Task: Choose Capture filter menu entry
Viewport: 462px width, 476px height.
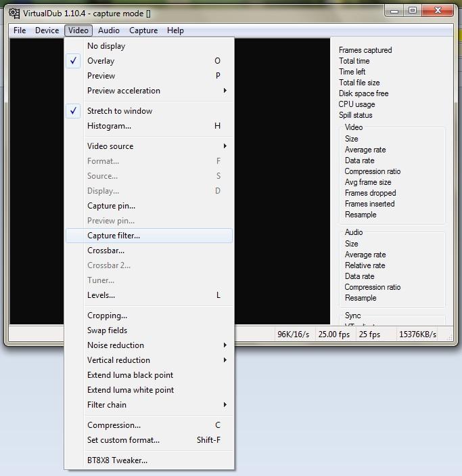Action: (x=149, y=236)
